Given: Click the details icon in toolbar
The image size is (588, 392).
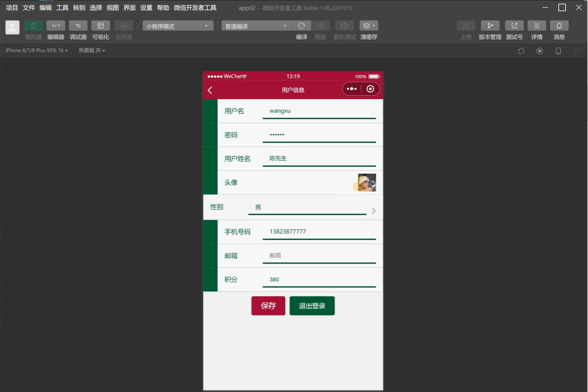Looking at the screenshot, I should [x=537, y=25].
